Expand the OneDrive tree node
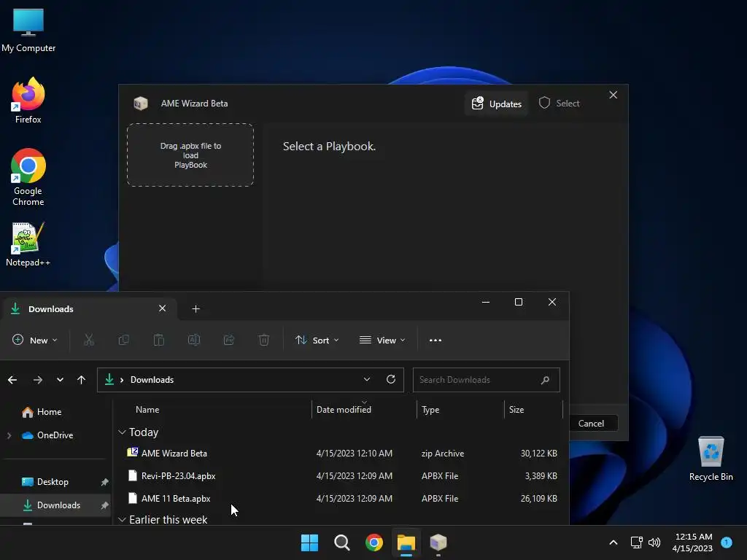The width and height of the screenshot is (747, 560). click(9, 435)
